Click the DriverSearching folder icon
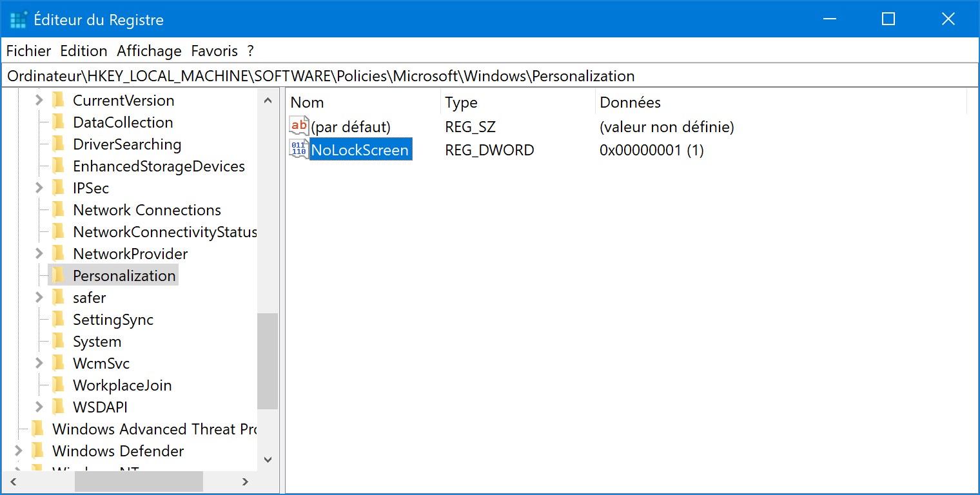The height and width of the screenshot is (495, 980). (x=58, y=144)
